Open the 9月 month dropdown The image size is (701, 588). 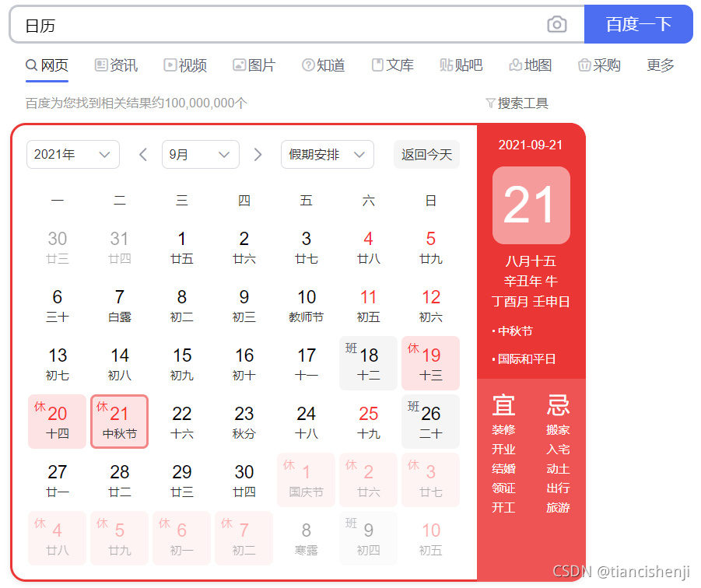click(200, 155)
